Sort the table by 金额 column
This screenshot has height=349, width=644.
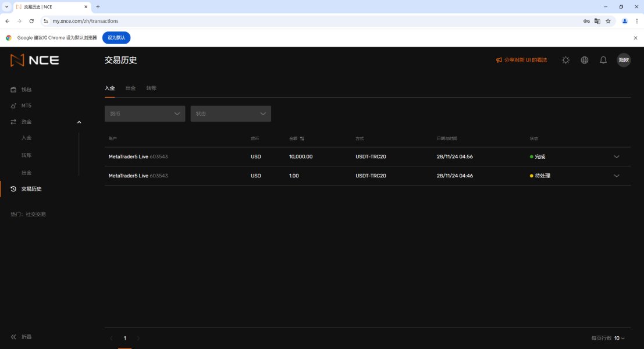click(302, 138)
